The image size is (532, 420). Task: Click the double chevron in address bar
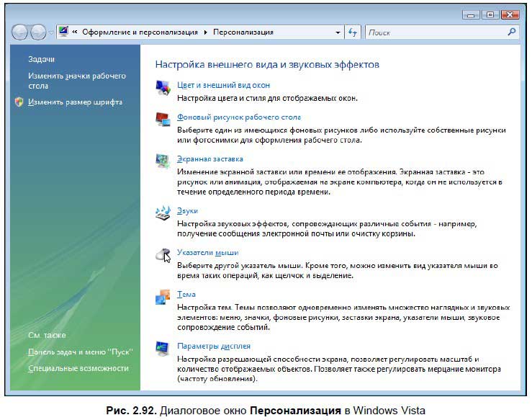(75, 32)
